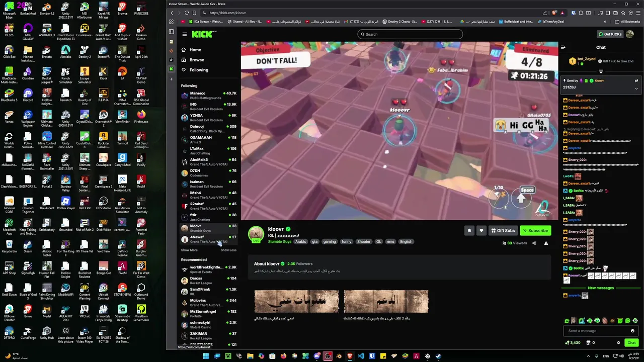Open your profile avatar menu
Image resolution: width=644 pixels, height=362 pixels.
[630, 34]
